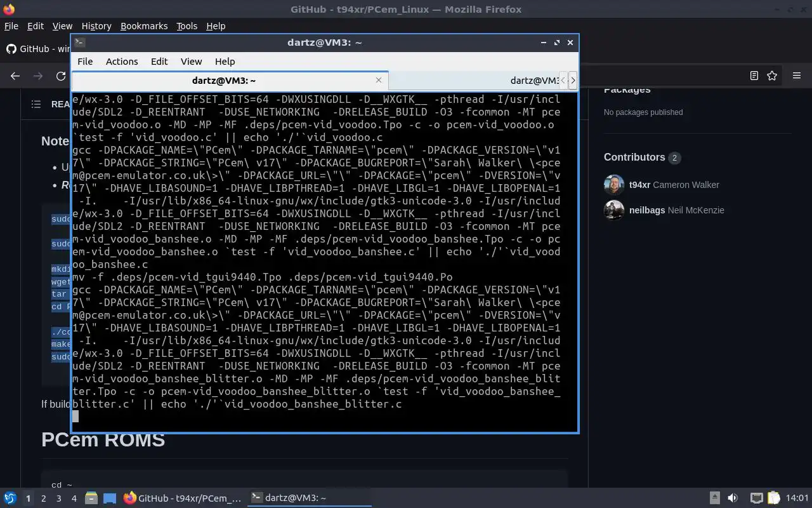Toggle Firefox reader view icon

[x=754, y=76]
